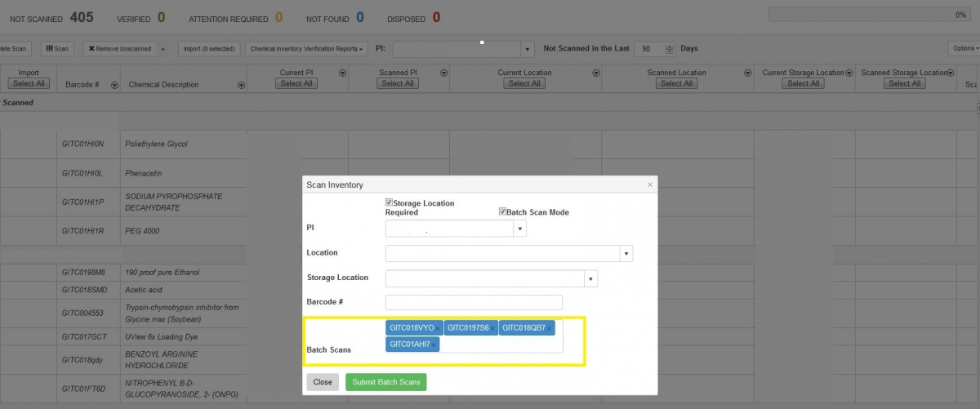980x409 pixels.
Task: Toggle the Batch Scan Mode checkbox
Action: (503, 212)
